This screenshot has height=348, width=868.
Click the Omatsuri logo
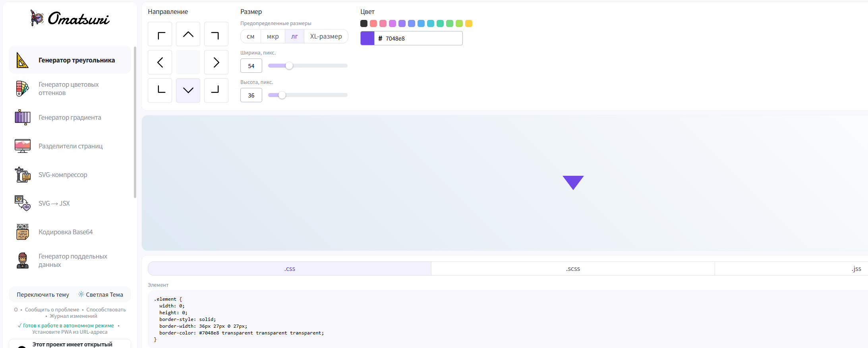(x=70, y=18)
